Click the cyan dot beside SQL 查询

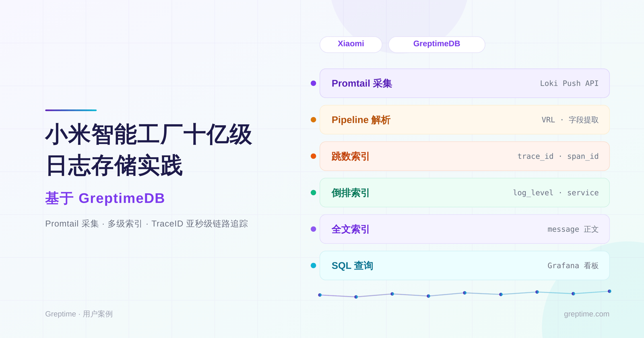click(x=314, y=266)
